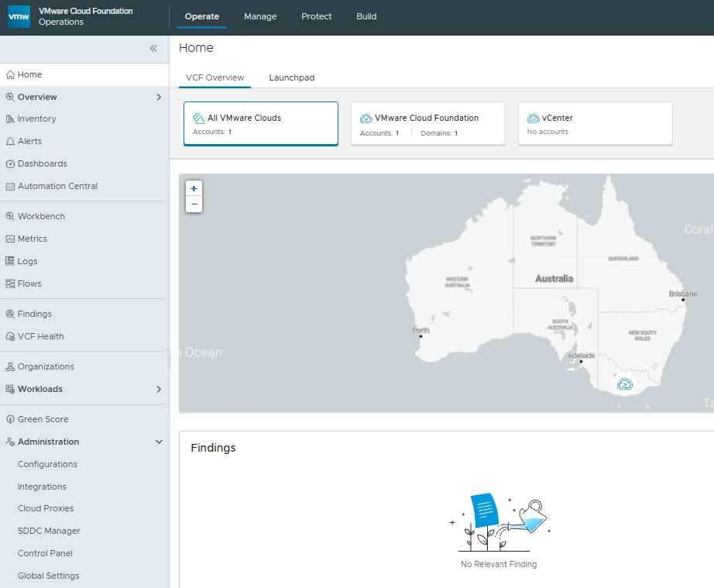Screen dimensions: 714x588
Task: Open Alerts via the bell icon
Action: click(10, 141)
